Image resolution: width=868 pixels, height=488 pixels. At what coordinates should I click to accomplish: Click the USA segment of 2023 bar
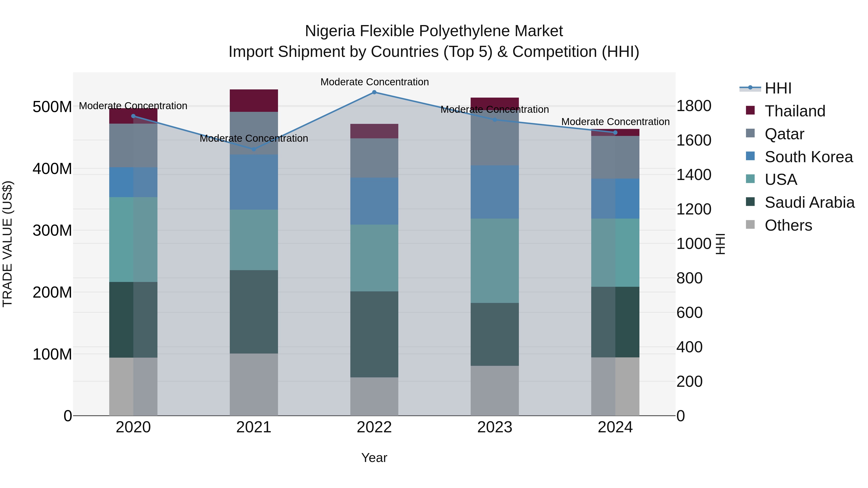pyautogui.click(x=495, y=261)
